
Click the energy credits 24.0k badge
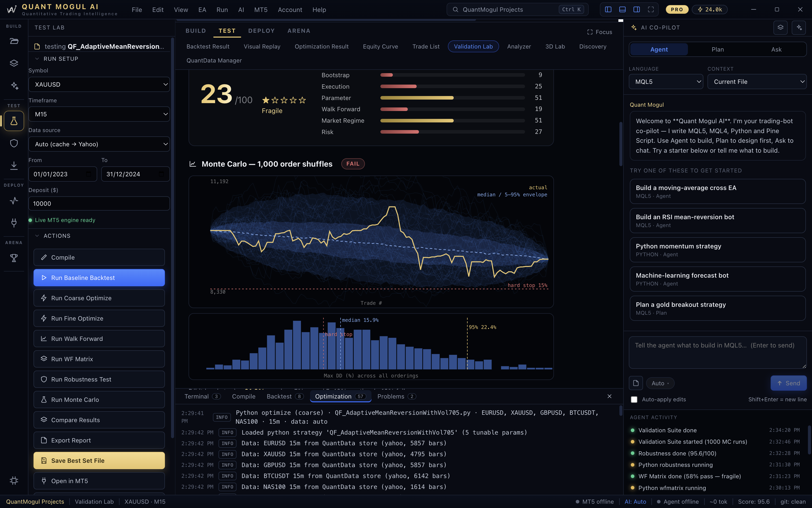(x=710, y=9)
